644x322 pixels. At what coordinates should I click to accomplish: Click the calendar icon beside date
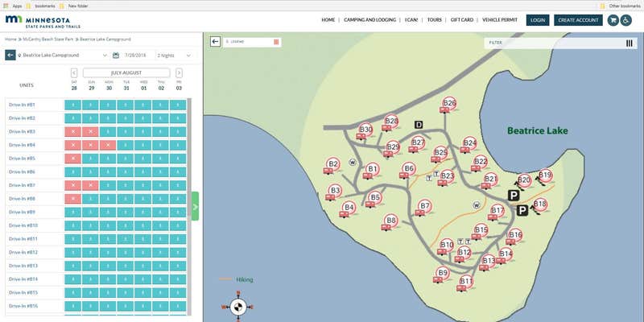pyautogui.click(x=116, y=55)
